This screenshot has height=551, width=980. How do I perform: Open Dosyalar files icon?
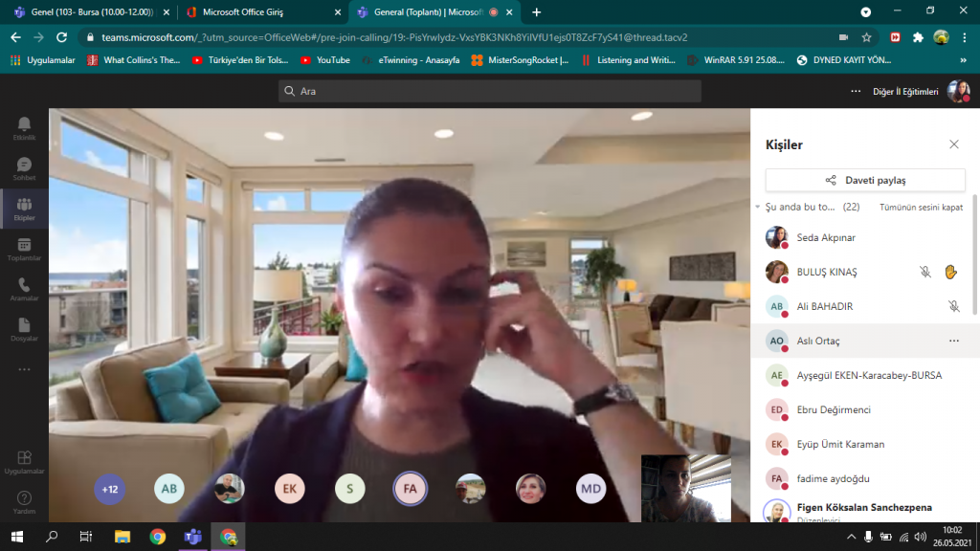24,329
